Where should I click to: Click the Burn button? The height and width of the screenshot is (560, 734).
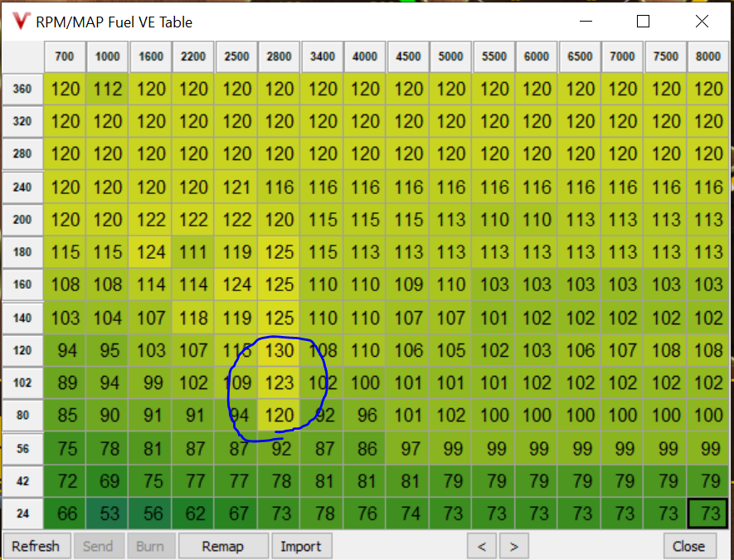tap(149, 546)
